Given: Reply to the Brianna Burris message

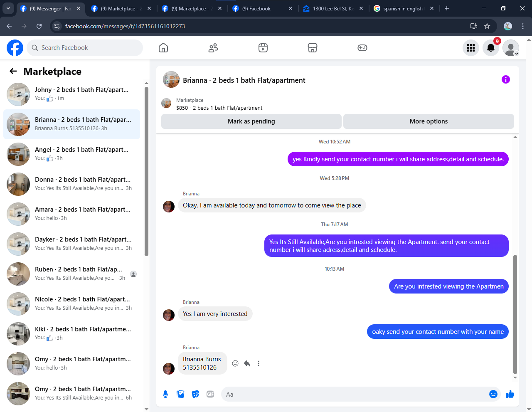Looking at the screenshot, I should coord(247,363).
